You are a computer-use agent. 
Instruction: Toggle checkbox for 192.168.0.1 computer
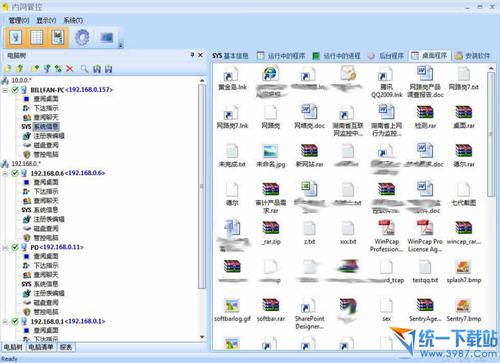coord(15,321)
